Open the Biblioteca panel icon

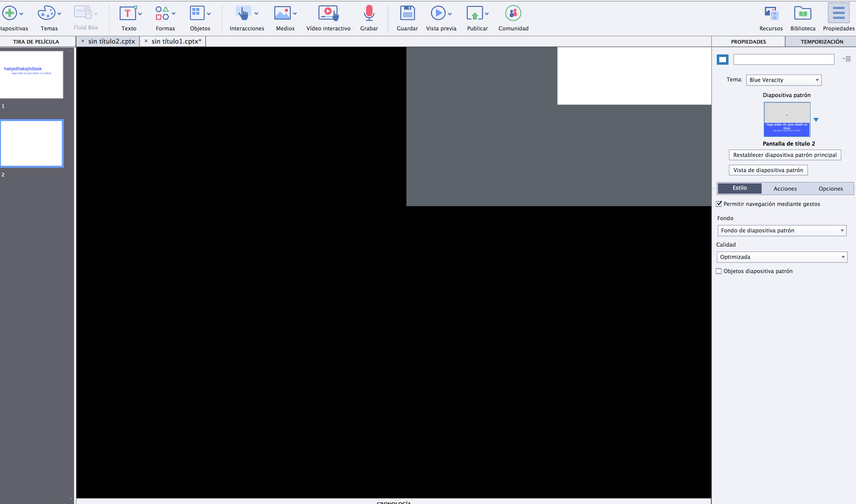click(x=803, y=13)
